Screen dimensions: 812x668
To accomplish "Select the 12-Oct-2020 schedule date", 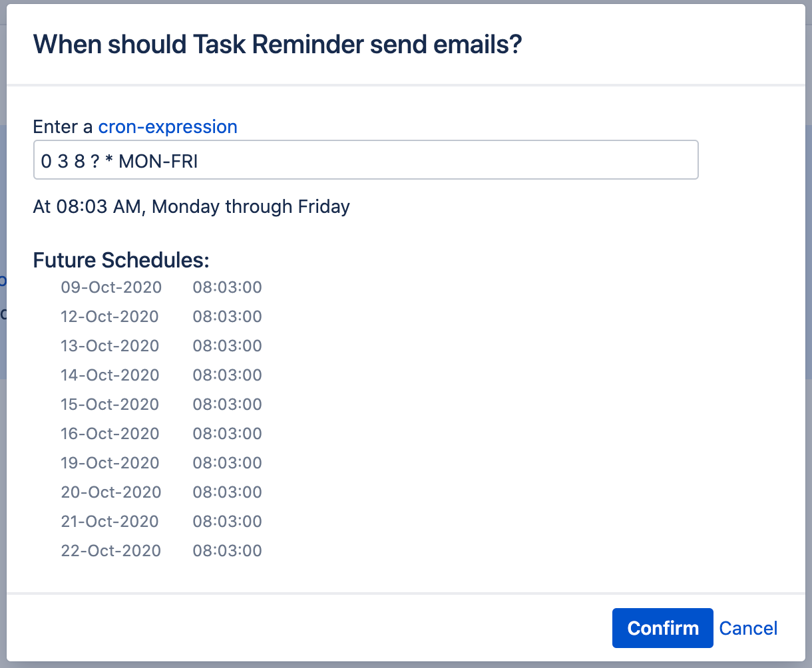I will pyautogui.click(x=110, y=317).
